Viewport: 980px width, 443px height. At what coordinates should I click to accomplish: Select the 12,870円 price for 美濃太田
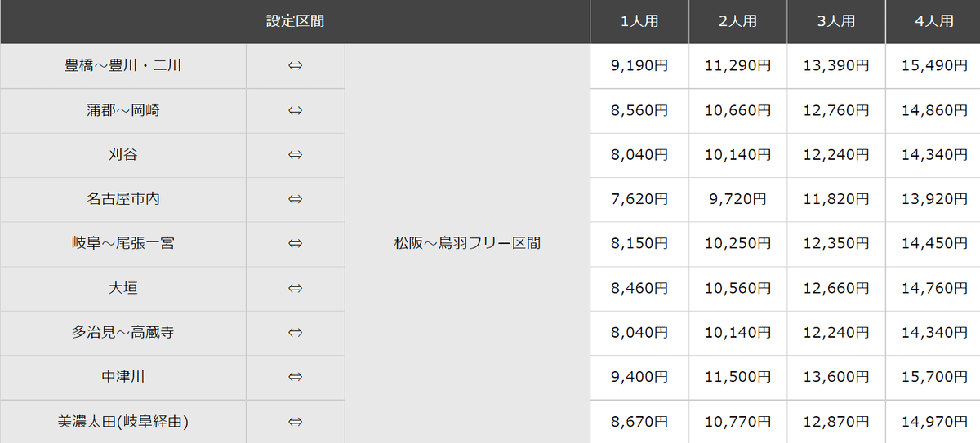836,422
